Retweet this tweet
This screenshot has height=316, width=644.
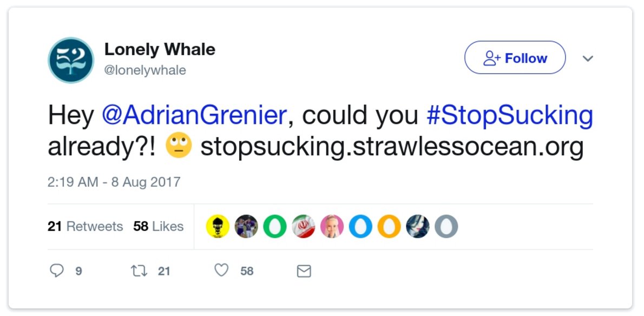tap(140, 269)
